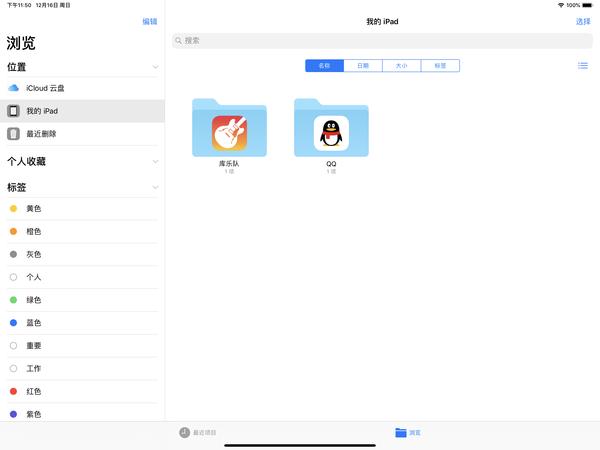Focus the 搜索 search field

[x=382, y=41]
